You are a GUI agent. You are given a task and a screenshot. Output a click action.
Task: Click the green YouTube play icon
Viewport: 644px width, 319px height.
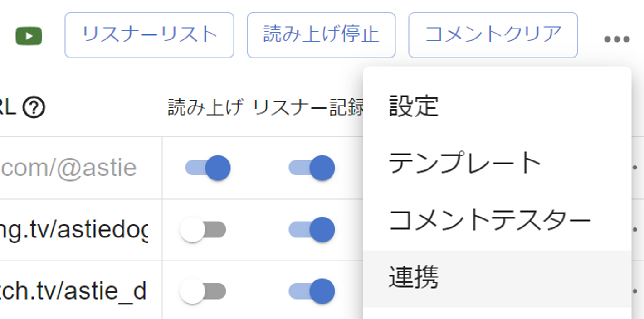coord(29,36)
